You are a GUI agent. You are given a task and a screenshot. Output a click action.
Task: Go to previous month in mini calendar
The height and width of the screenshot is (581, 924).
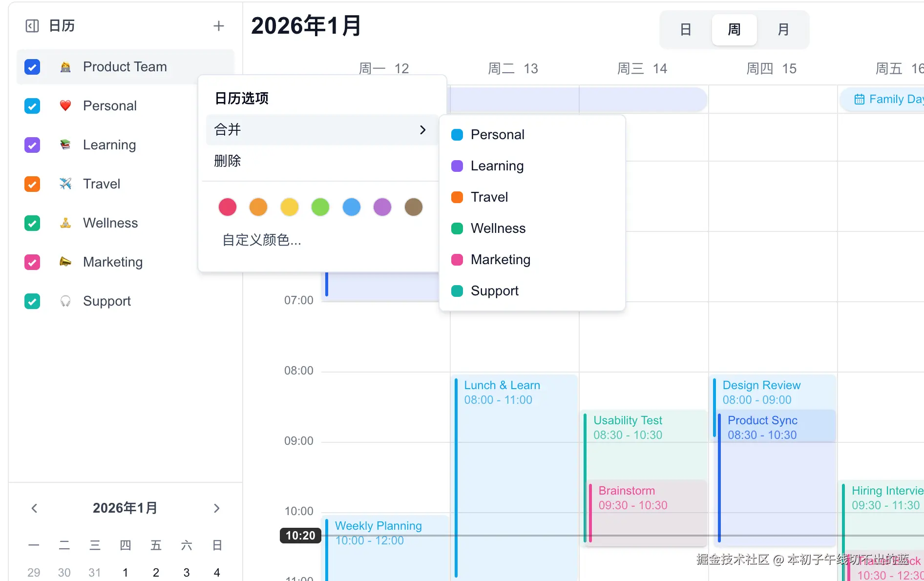tap(34, 508)
